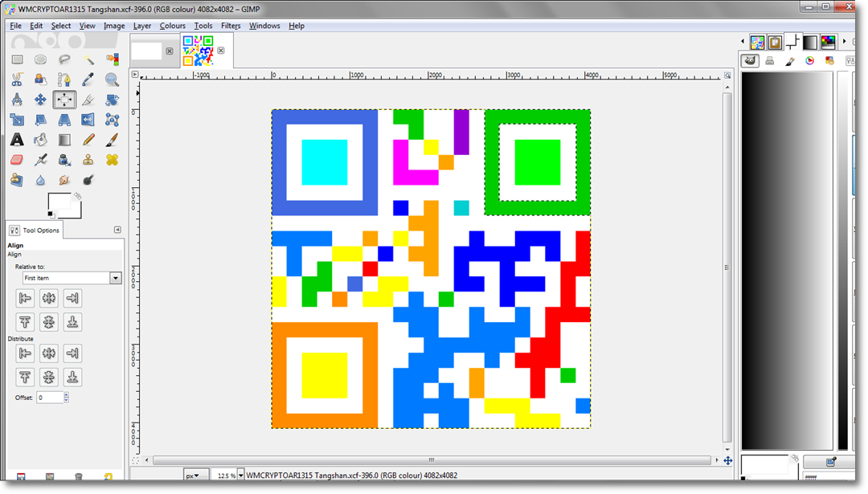
Task: Align bottom edge of target
Action: (72, 322)
